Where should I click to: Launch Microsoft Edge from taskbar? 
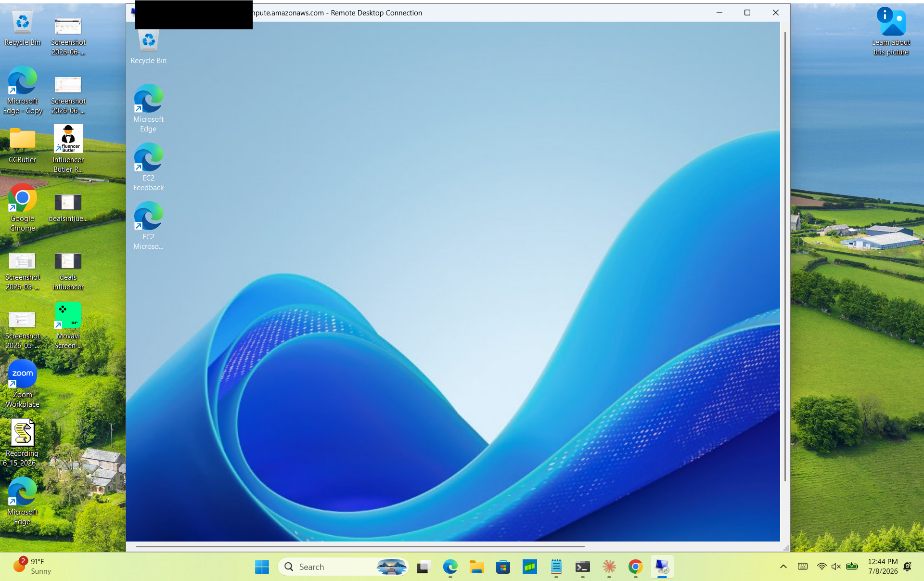[450, 567]
